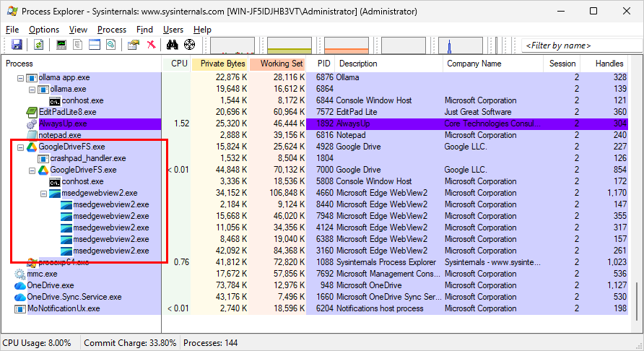
Task: Click the Find binoculars icon
Action: click(x=173, y=45)
